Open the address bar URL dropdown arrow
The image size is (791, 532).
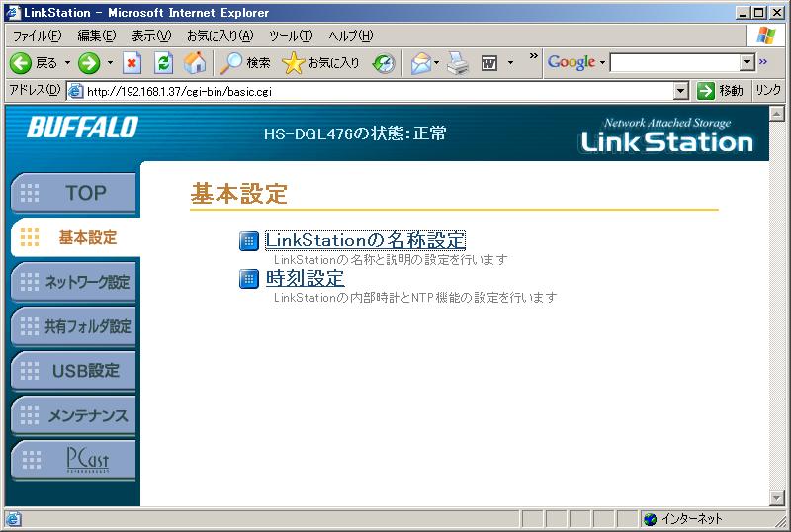click(x=681, y=91)
